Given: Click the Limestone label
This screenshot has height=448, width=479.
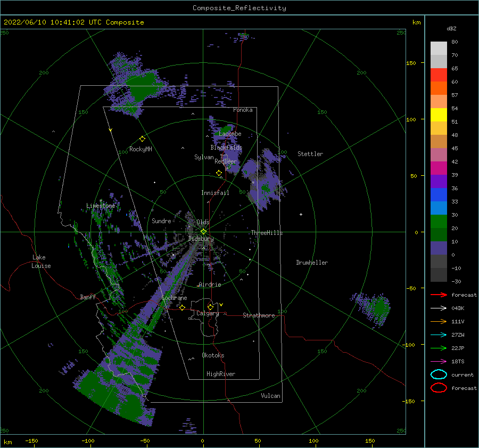Looking at the screenshot, I should (101, 206).
